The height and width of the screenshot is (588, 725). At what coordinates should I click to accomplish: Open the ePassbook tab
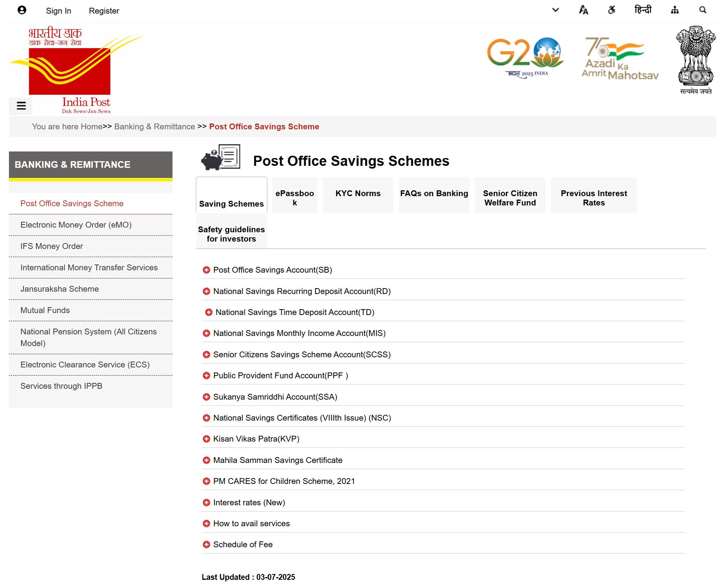pyautogui.click(x=295, y=195)
